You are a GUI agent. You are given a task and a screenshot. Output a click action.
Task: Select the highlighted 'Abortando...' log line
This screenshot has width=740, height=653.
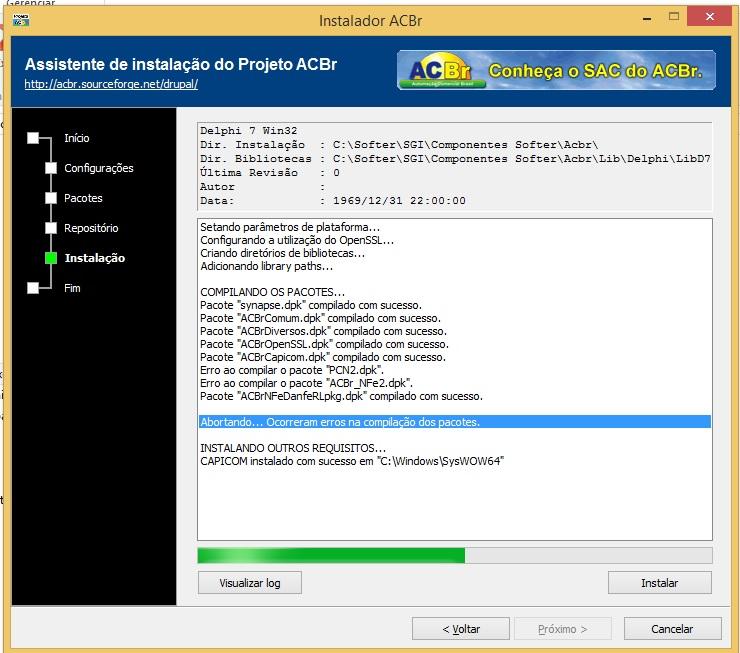455,422
